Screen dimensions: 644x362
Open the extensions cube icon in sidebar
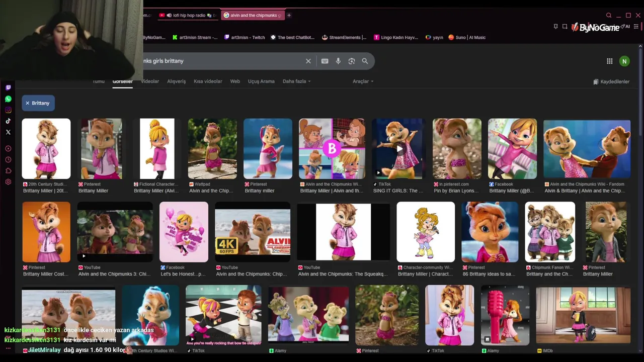click(x=8, y=171)
